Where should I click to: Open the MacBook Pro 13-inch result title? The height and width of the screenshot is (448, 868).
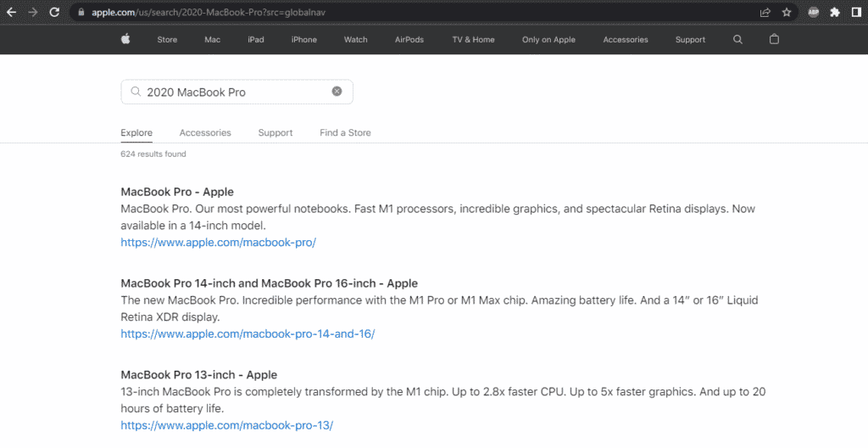pos(199,375)
